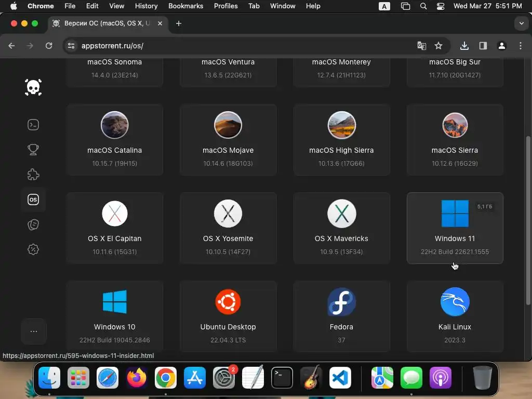Open the macOS Mojave desert icon
This screenshot has width=532, height=399.
coord(228,125)
